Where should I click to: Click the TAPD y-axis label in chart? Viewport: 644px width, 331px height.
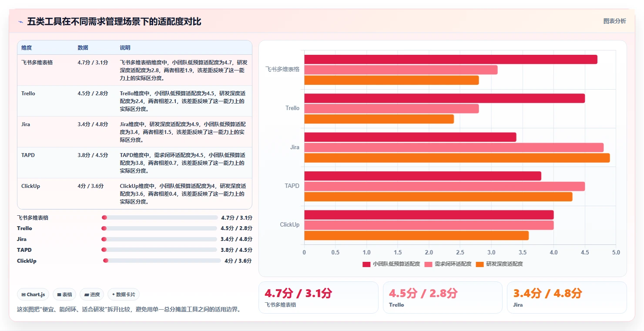click(292, 186)
